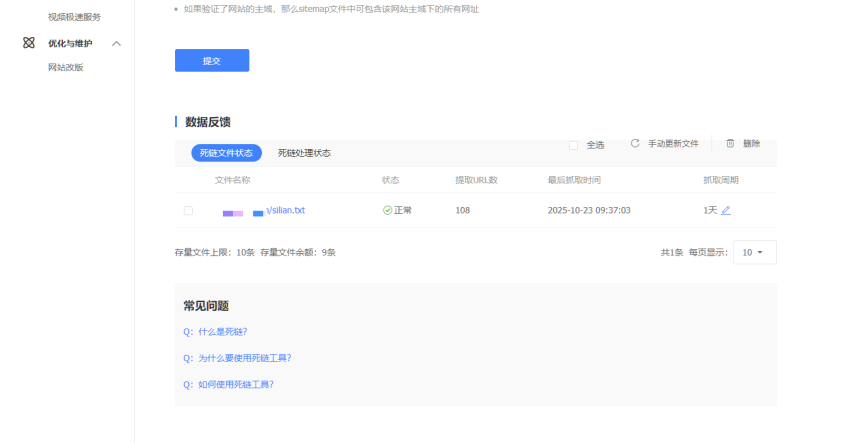Click the 优化与维护 sidebar icon
850x443 pixels.
click(29, 43)
